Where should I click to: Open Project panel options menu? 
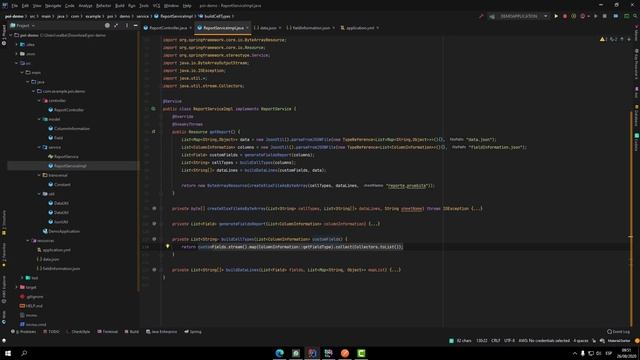click(x=127, y=25)
